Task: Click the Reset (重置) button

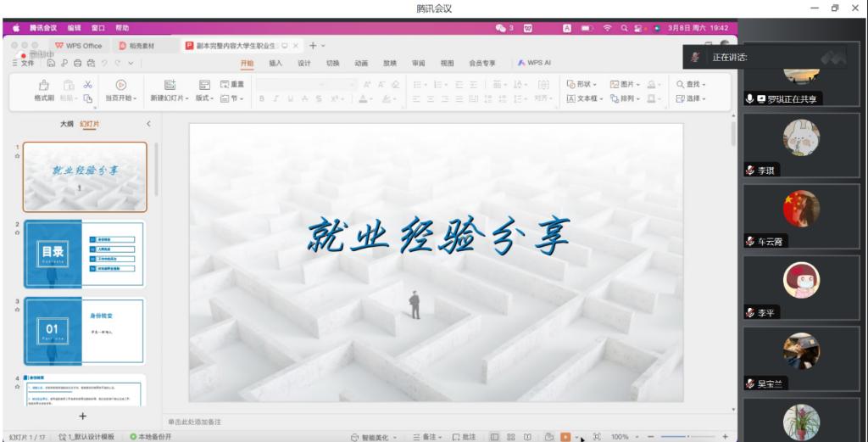Action: coord(232,84)
